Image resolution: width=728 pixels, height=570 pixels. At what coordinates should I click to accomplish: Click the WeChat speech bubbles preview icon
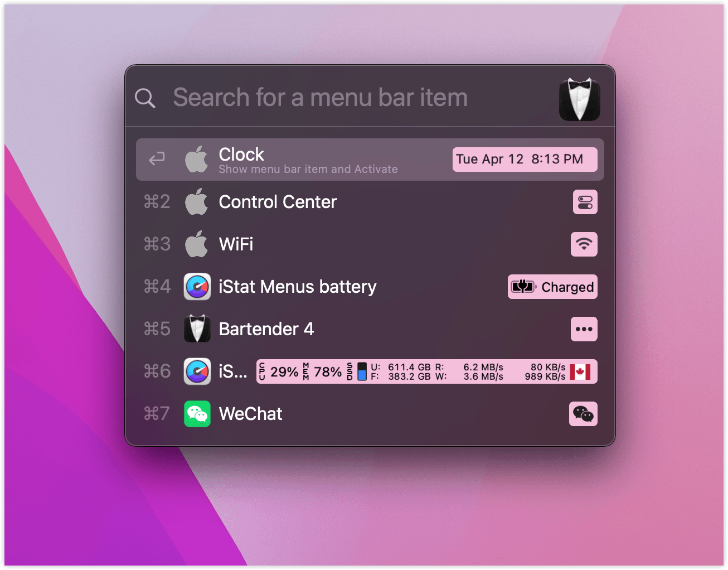pyautogui.click(x=583, y=414)
